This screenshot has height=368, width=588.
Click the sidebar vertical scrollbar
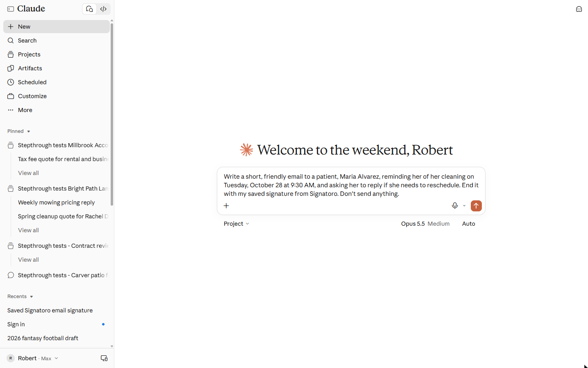point(112,114)
